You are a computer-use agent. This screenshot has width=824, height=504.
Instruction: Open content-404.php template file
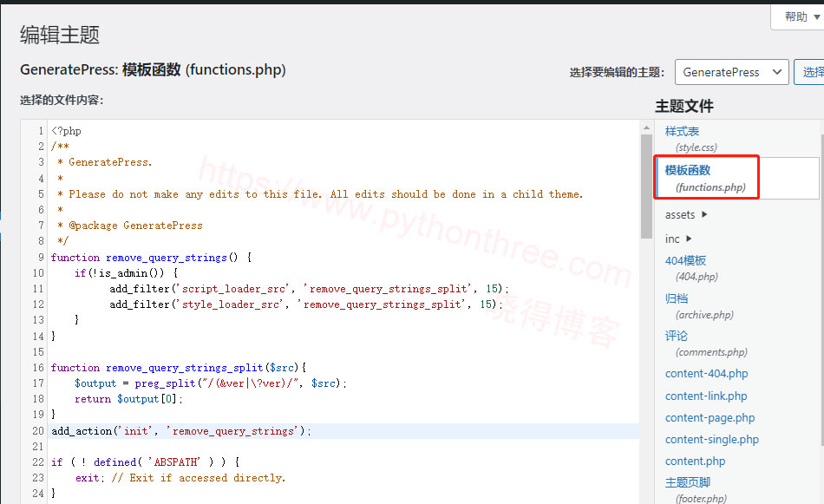coord(706,374)
